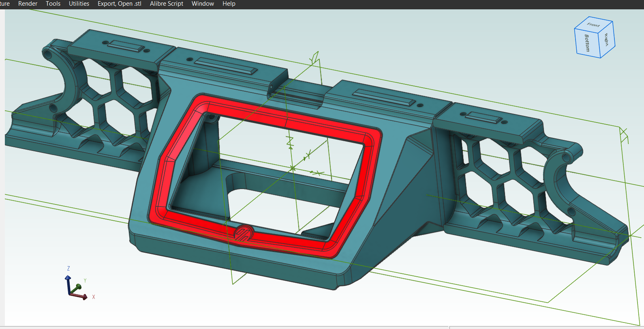The image size is (644, 329).
Task: Open the Export, Open .stl menu
Action: 120,4
